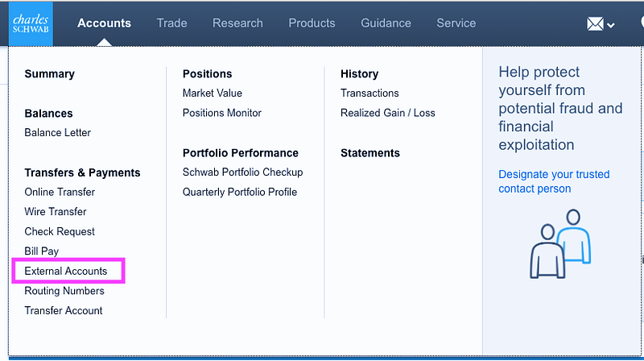This screenshot has height=361, width=644.
Task: Open the Guidance menu
Action: 386,23
